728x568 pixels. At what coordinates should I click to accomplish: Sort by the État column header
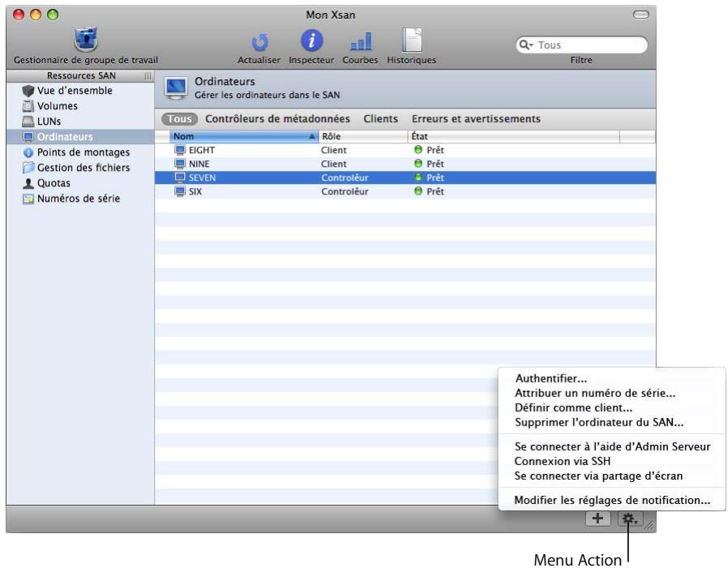pos(514,136)
